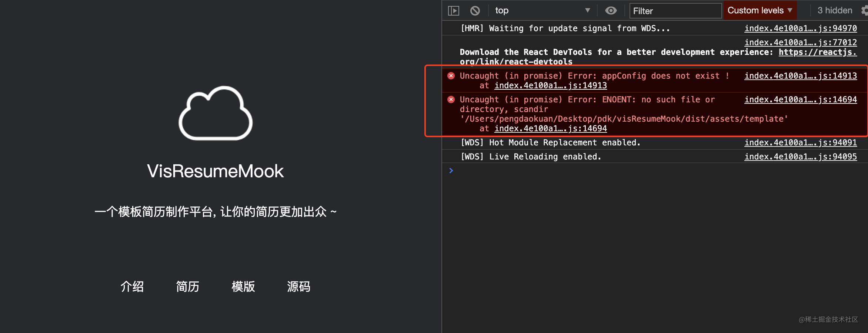The height and width of the screenshot is (333, 868).
Task: Click the ENOENT error red icon
Action: pos(451,100)
